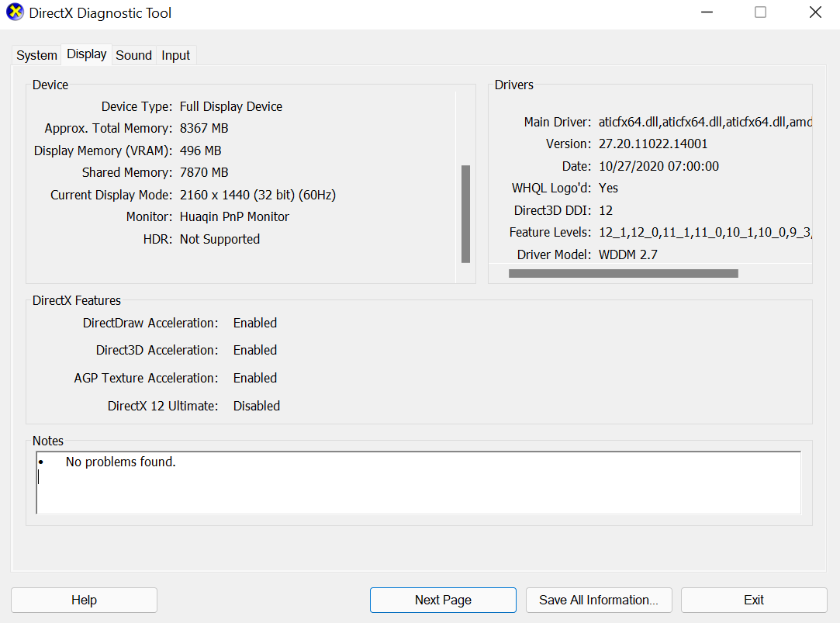Click the Drivers panel horizontal scrollbar thumb
The height and width of the screenshot is (623, 840).
coord(623,274)
